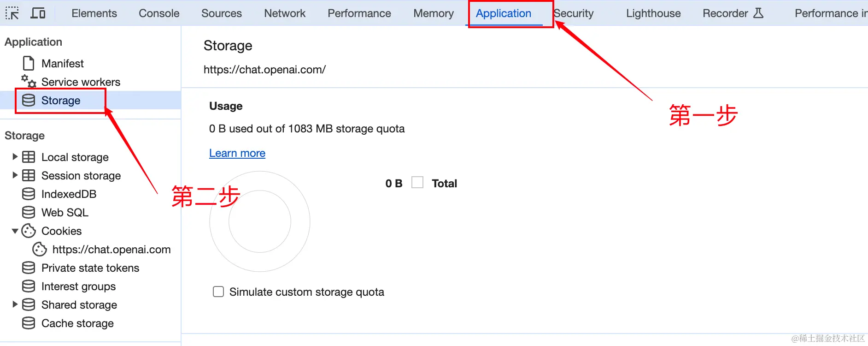Switch to the Network tab
Screen dimensions: 868x346
[x=285, y=13]
